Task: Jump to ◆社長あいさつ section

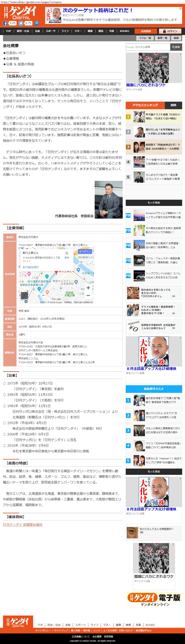Action: [14, 53]
